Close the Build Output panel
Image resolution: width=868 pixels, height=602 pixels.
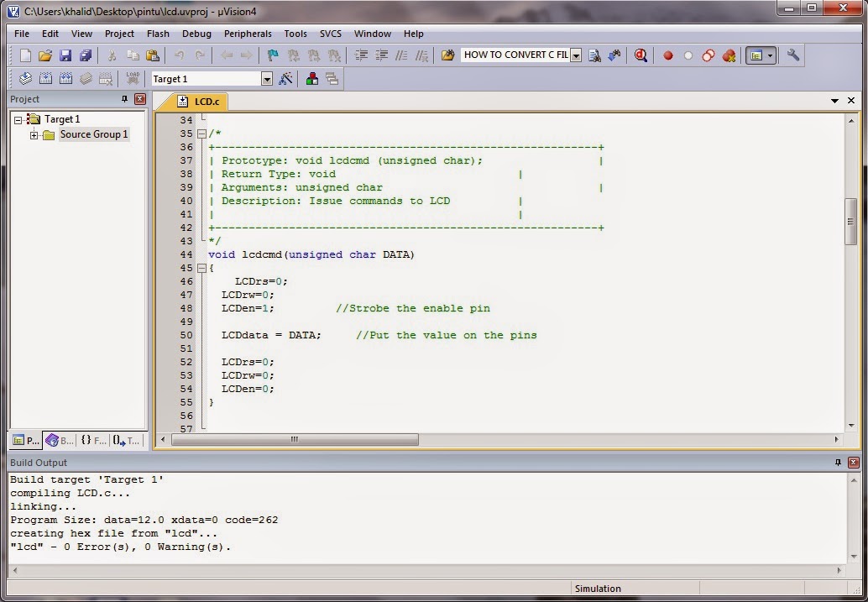tap(854, 463)
